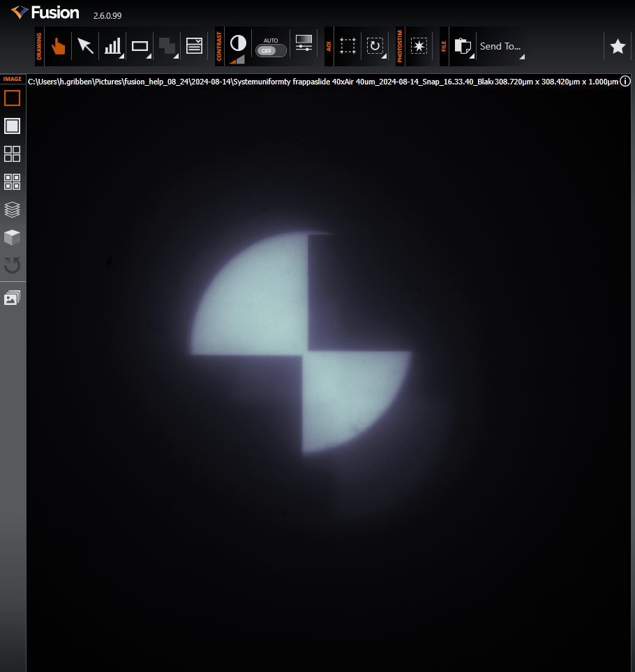The width and height of the screenshot is (635, 672).
Task: Click the star favorites icon
Action: pyautogui.click(x=618, y=46)
